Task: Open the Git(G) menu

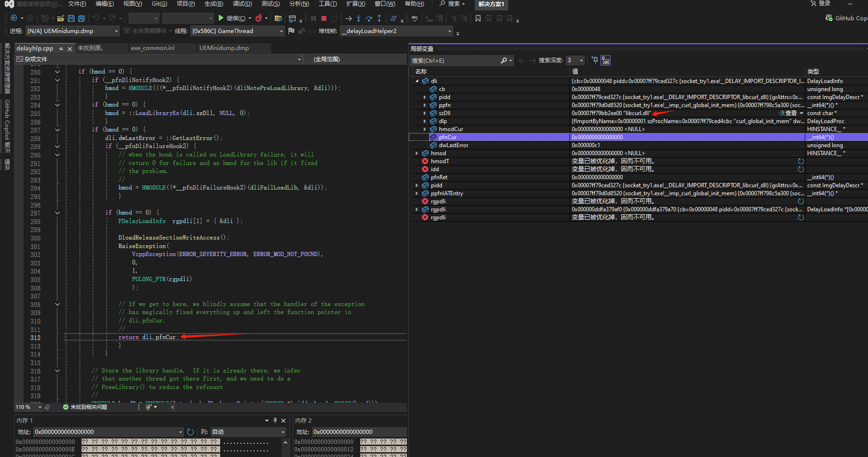Action: [159, 4]
